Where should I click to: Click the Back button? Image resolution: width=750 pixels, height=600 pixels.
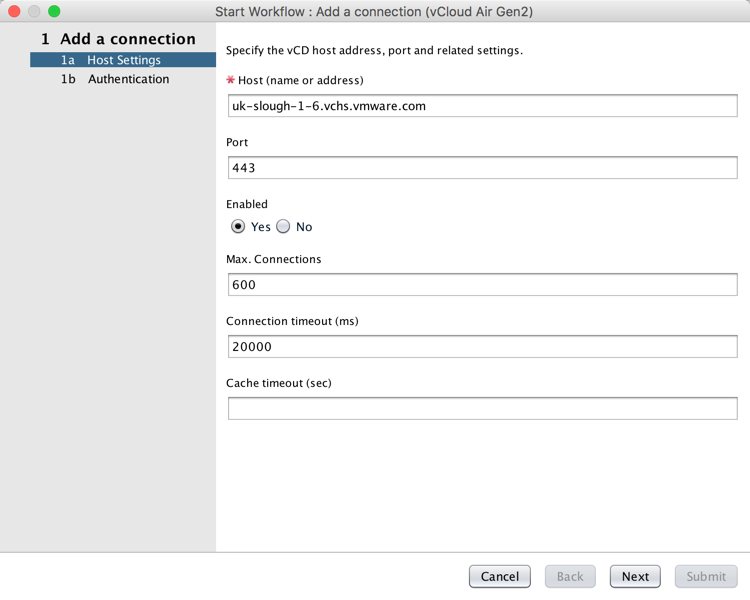point(570,577)
